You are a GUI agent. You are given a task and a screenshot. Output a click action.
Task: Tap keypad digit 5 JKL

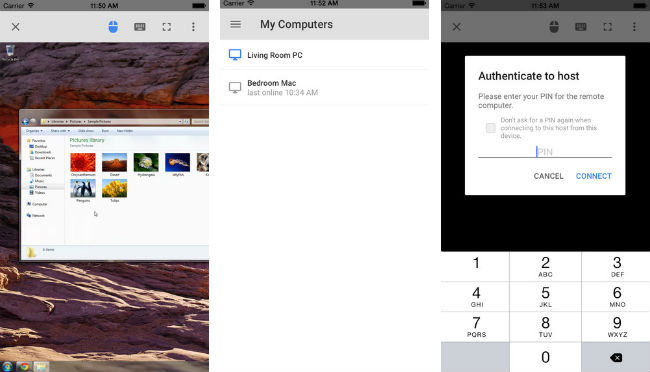tap(546, 297)
